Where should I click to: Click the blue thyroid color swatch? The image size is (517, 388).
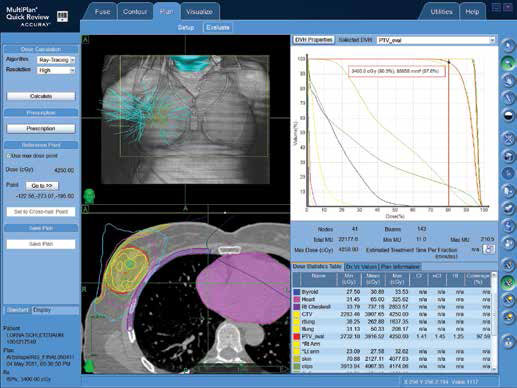coord(296,292)
